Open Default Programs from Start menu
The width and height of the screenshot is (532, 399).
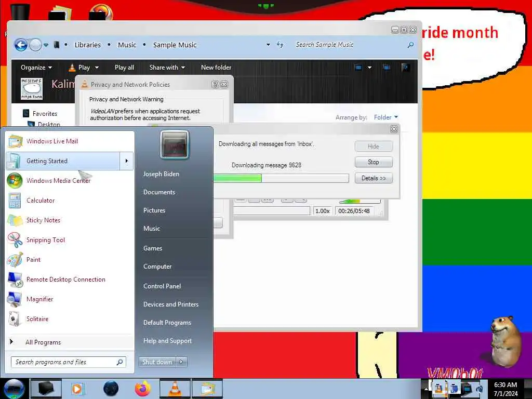tap(167, 322)
